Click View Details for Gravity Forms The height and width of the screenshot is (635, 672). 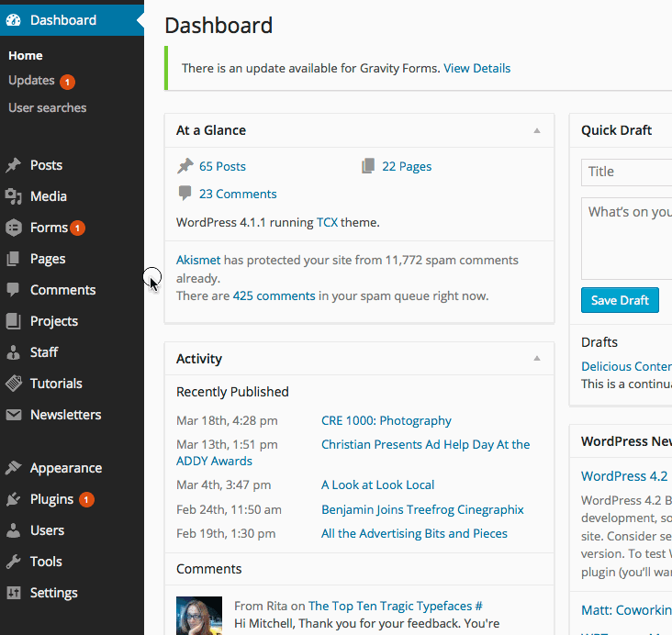(477, 69)
